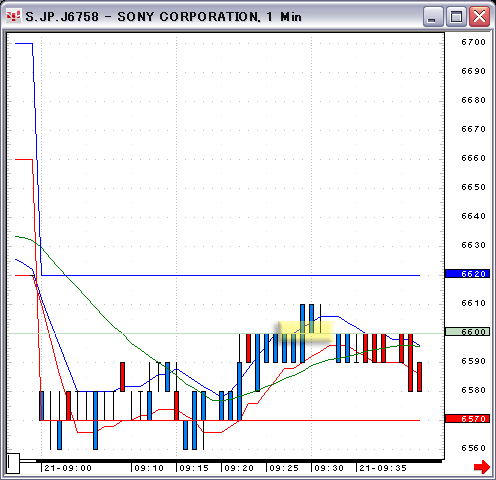This screenshot has width=496, height=480.
Task: Click the yellow highlighted region near 6600
Action: point(306,332)
